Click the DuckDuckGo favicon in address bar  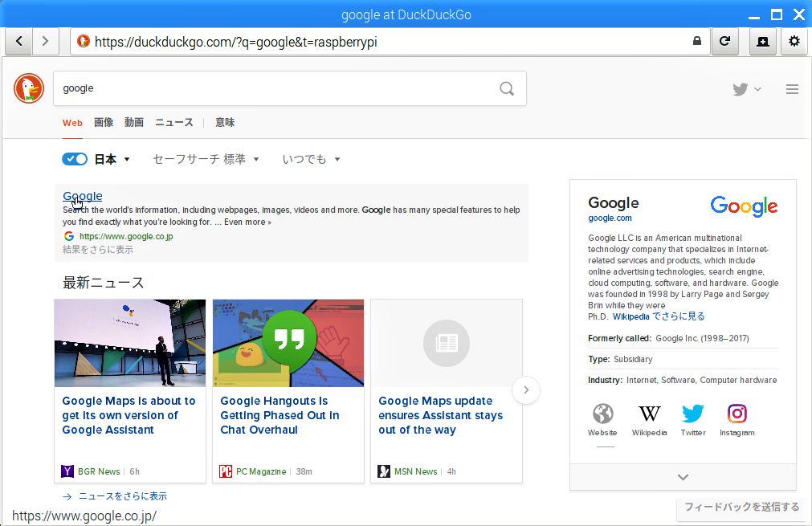[x=83, y=41]
